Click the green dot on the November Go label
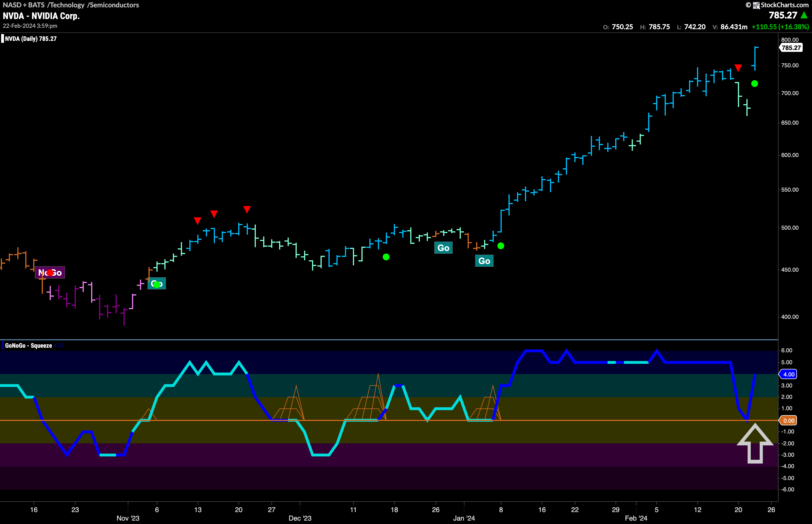 (156, 284)
